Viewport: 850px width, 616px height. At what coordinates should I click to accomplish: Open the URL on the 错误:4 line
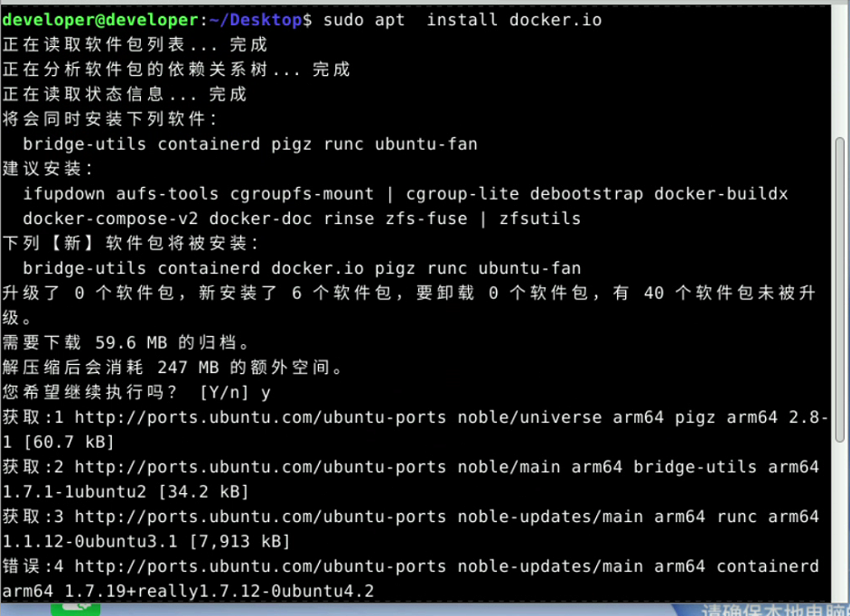tap(260, 566)
